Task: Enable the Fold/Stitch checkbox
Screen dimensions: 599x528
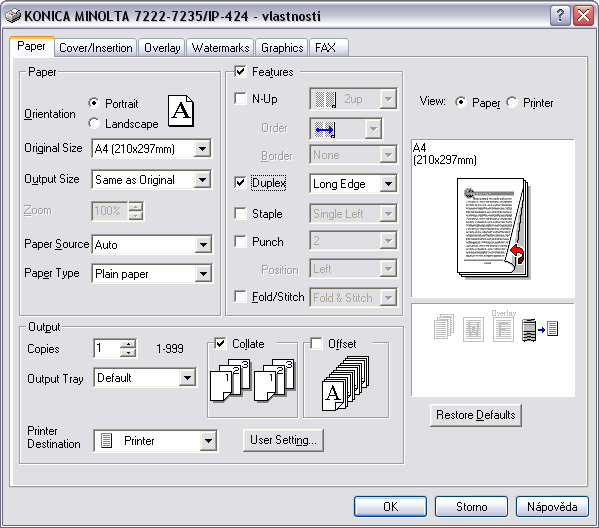Action: click(x=240, y=296)
